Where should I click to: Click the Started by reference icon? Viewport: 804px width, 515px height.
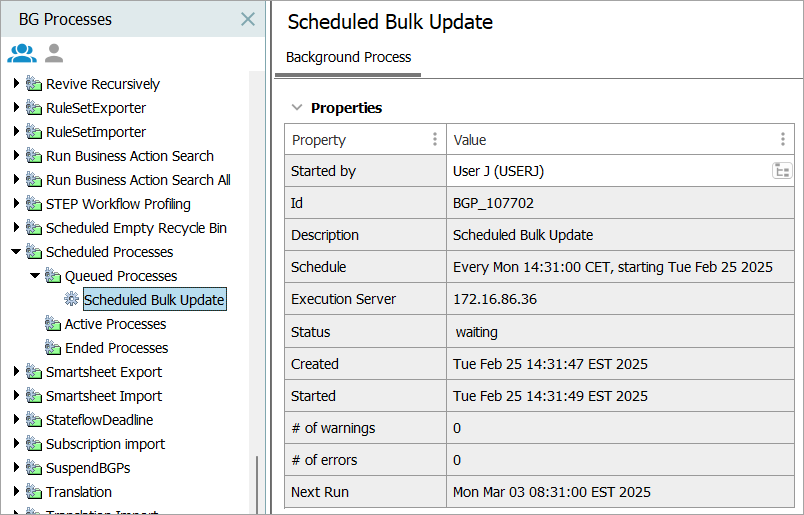click(782, 171)
